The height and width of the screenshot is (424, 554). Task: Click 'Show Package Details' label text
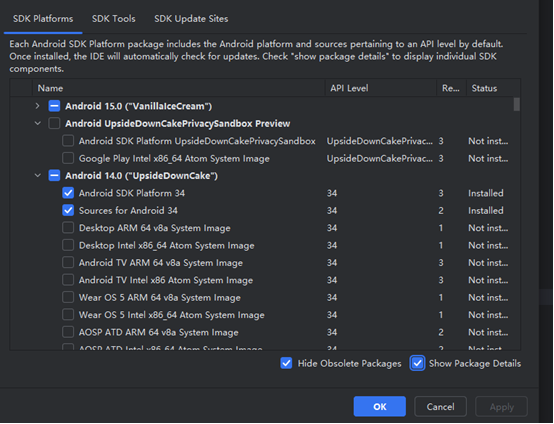pos(475,364)
